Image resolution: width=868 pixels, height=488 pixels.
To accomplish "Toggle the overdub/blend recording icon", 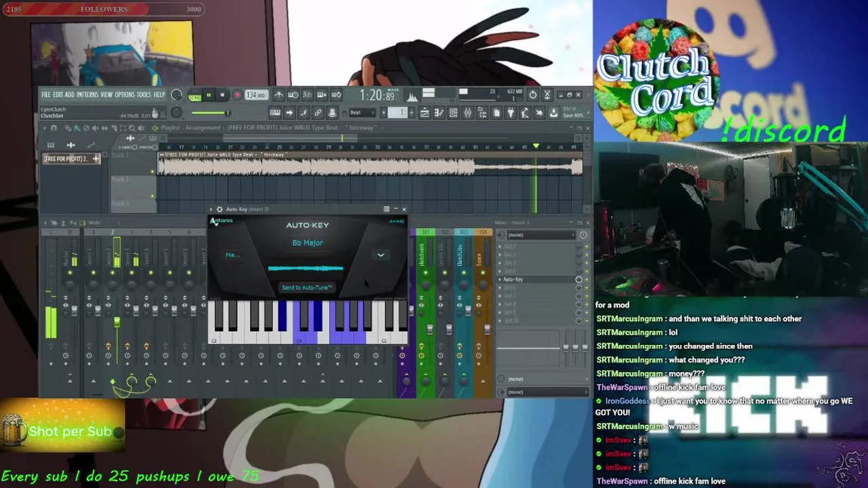I will click(x=321, y=95).
